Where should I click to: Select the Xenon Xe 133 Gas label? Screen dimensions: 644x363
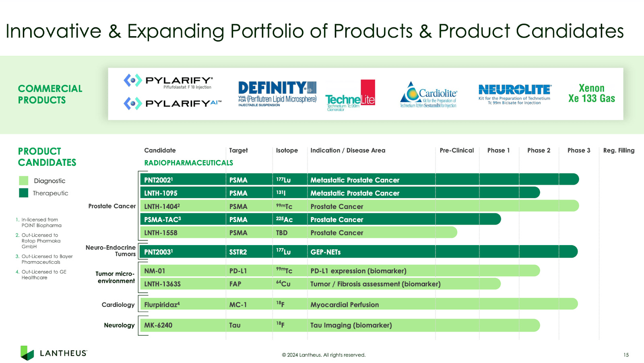pyautogui.click(x=592, y=93)
